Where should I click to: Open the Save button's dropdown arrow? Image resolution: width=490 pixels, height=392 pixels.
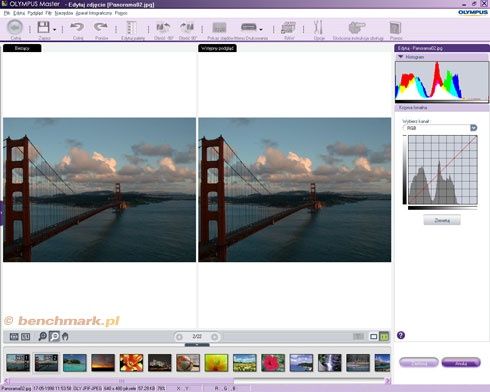(x=54, y=30)
